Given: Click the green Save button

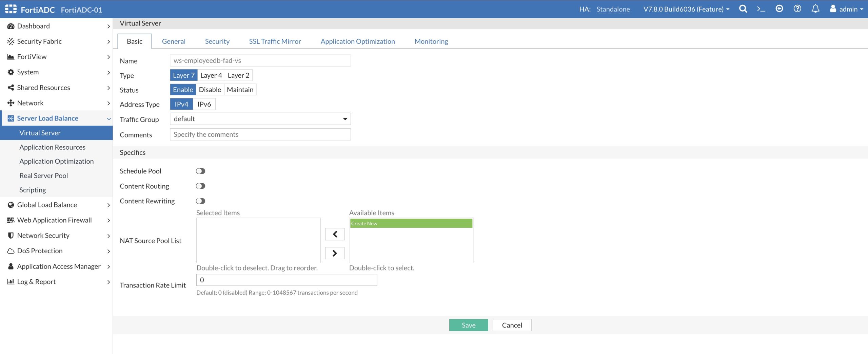Looking at the screenshot, I should (x=468, y=325).
